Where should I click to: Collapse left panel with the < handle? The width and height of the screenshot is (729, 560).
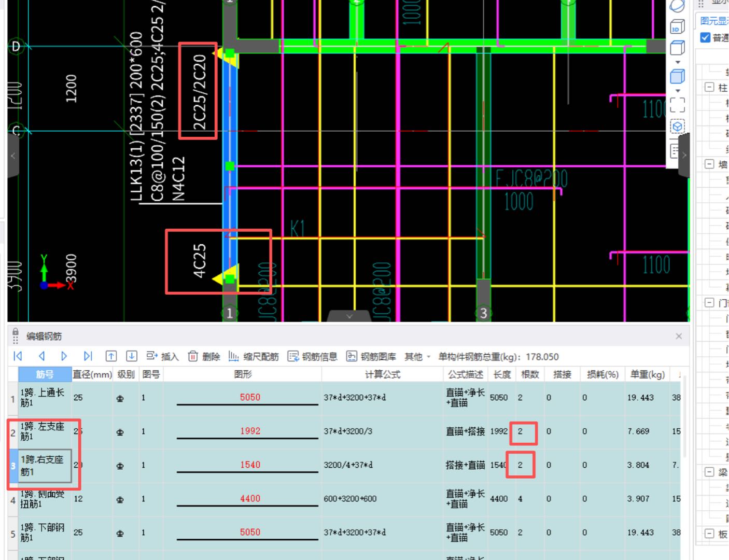[x=13, y=155]
